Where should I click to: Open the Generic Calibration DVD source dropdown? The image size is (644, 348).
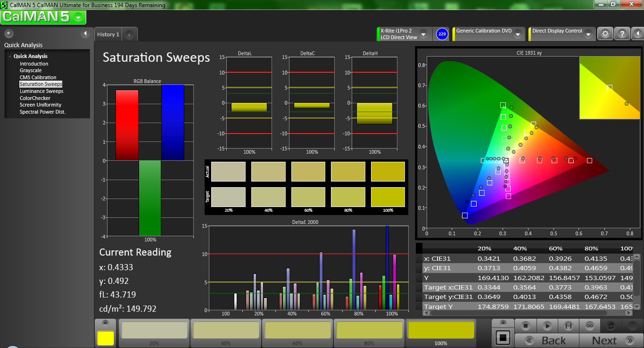pyautogui.click(x=518, y=34)
